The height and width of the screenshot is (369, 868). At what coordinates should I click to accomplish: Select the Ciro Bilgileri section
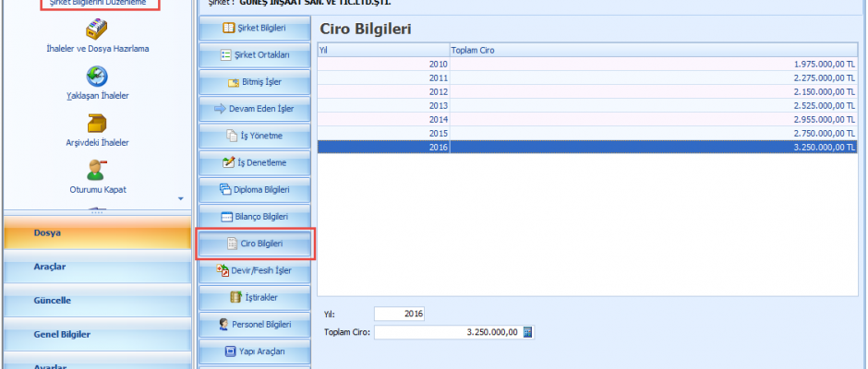pos(255,244)
